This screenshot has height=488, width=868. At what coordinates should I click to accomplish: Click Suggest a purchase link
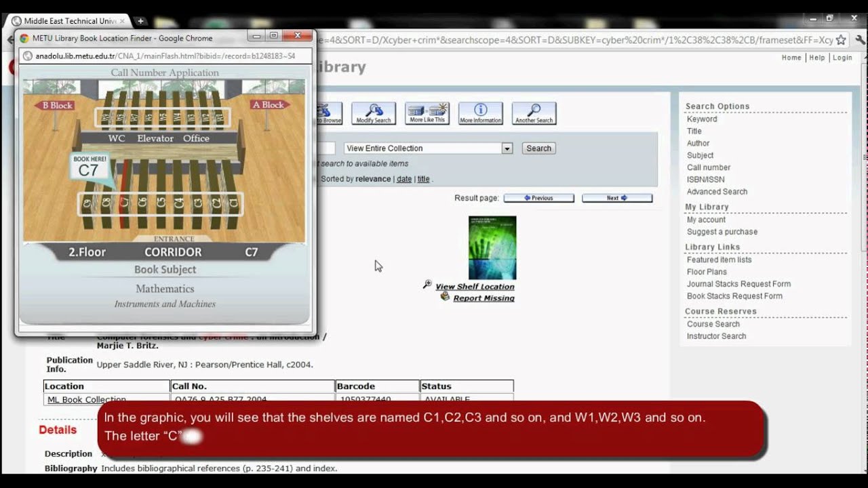click(x=722, y=232)
